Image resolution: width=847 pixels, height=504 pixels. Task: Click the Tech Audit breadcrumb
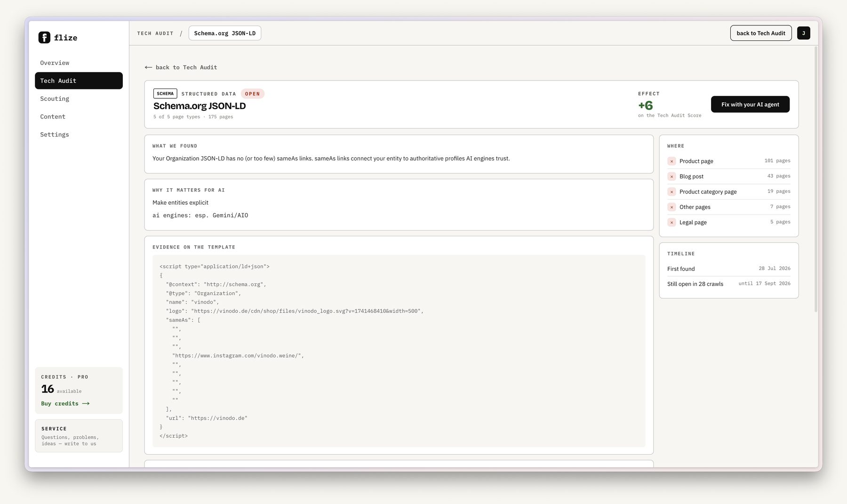(x=155, y=33)
